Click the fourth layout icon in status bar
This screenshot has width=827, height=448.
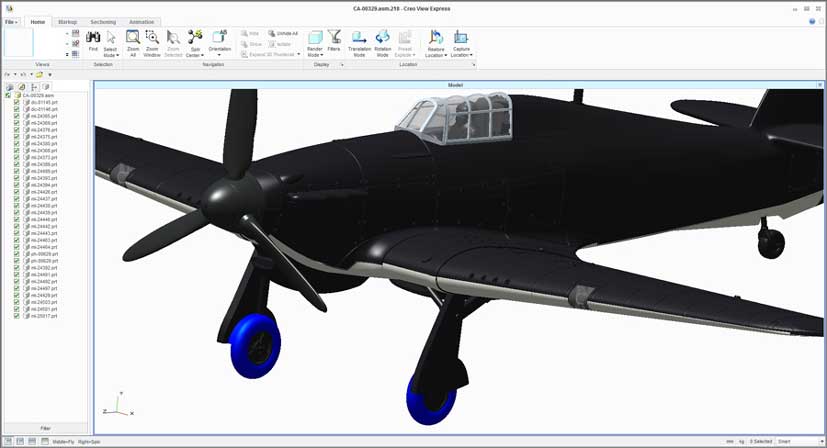(45, 441)
